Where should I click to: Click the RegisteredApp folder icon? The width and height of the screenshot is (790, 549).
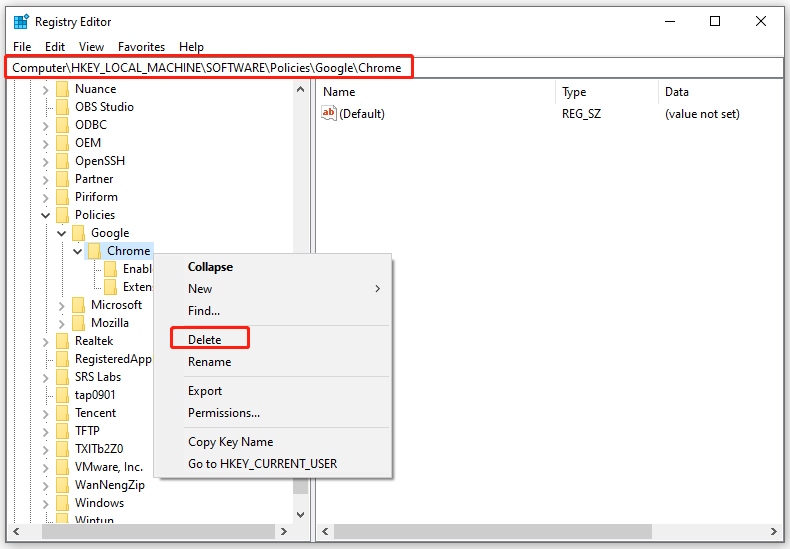click(62, 359)
